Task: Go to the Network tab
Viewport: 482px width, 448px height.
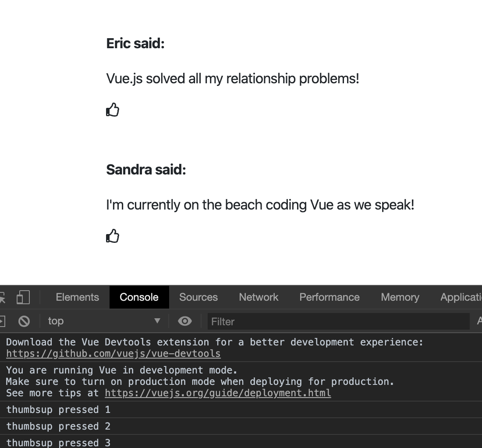Action: click(259, 297)
